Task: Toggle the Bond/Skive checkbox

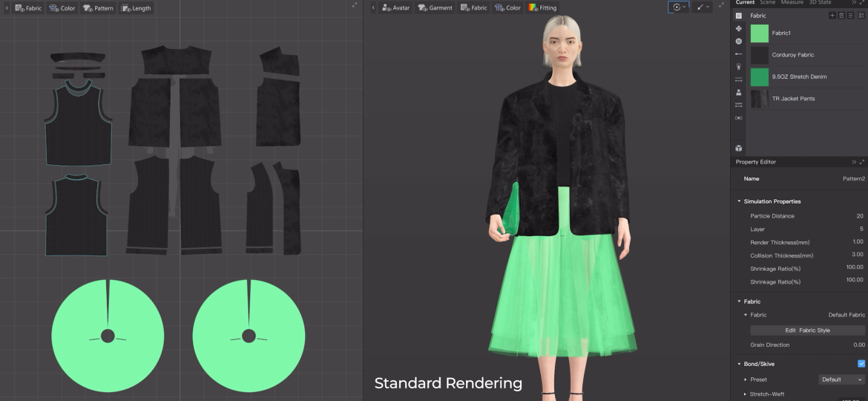Action: pos(861,364)
